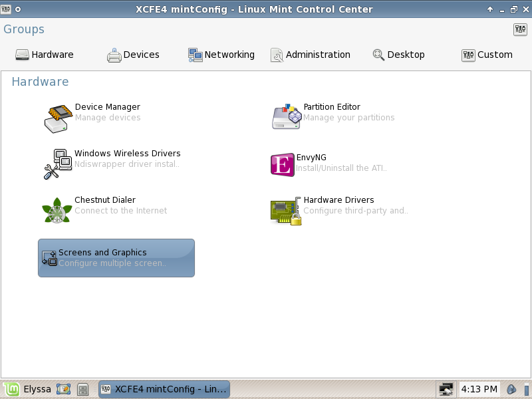532x399 pixels.
Task: Click the Screens and Graphics label
Action: pos(102,253)
